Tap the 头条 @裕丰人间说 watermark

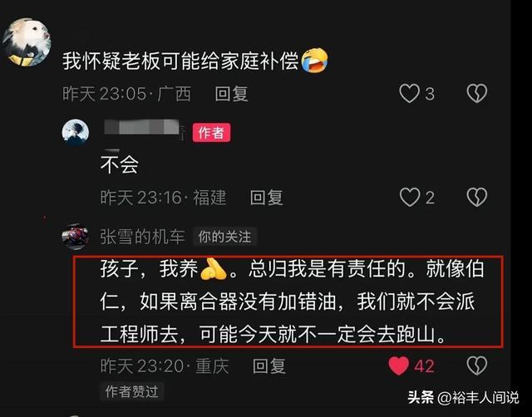(463, 397)
